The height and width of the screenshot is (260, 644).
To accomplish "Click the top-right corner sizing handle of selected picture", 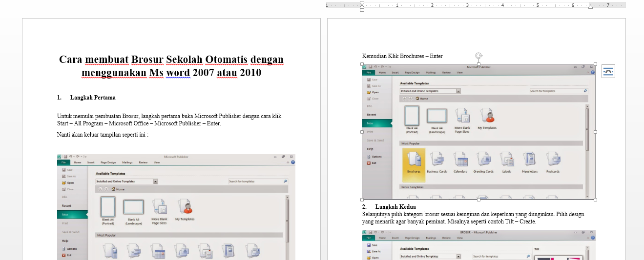I will [595, 64].
